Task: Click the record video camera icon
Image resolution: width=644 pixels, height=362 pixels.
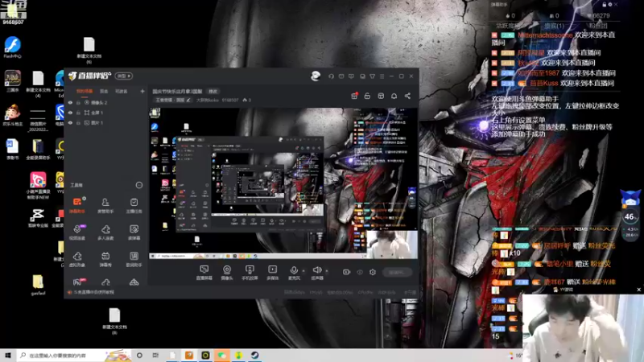Action: (x=346, y=272)
